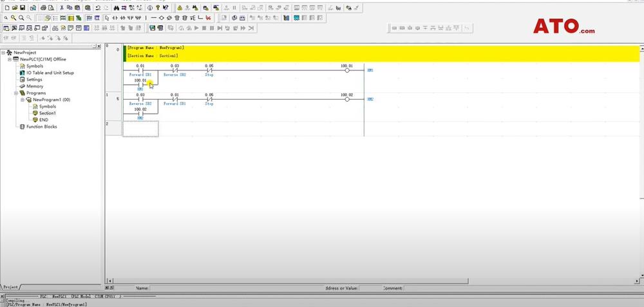
Task: Click the About info icon
Action: click(x=156, y=8)
